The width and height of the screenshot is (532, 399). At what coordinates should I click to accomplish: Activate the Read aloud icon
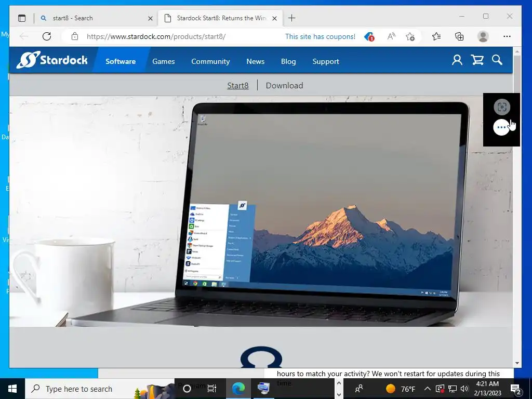point(391,36)
